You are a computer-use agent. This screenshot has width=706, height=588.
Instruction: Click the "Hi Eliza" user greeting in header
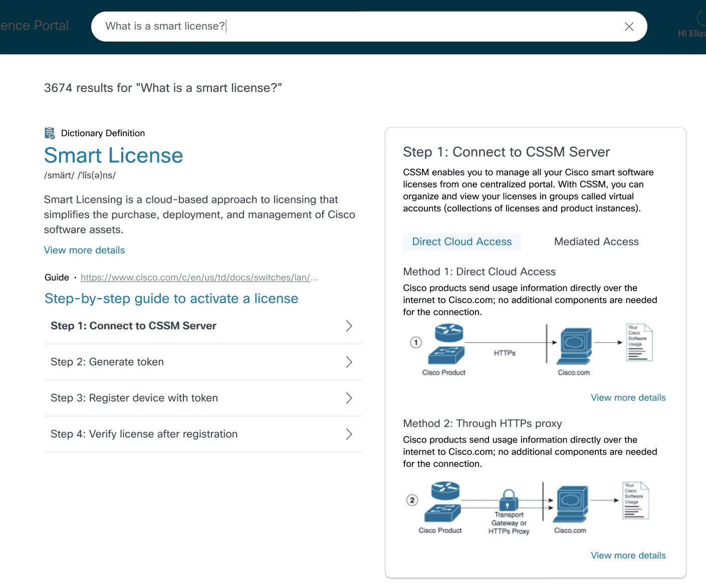[692, 34]
